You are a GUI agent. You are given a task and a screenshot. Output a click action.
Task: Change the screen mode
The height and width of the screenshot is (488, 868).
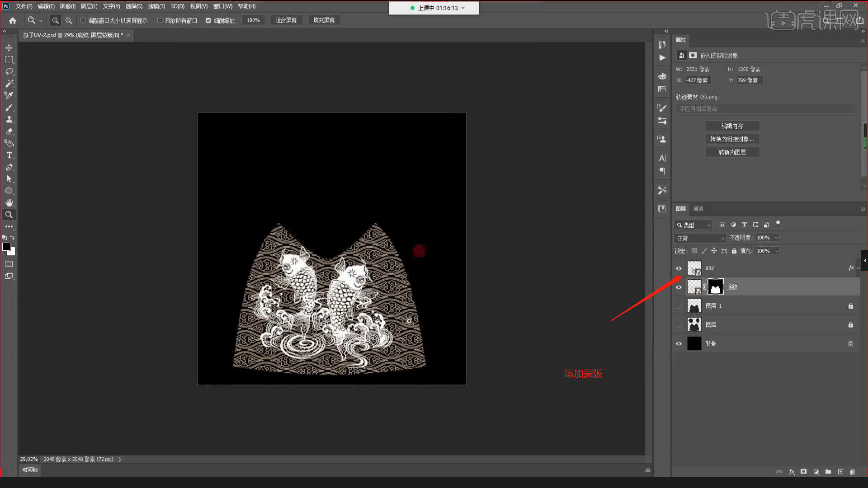[x=9, y=276]
